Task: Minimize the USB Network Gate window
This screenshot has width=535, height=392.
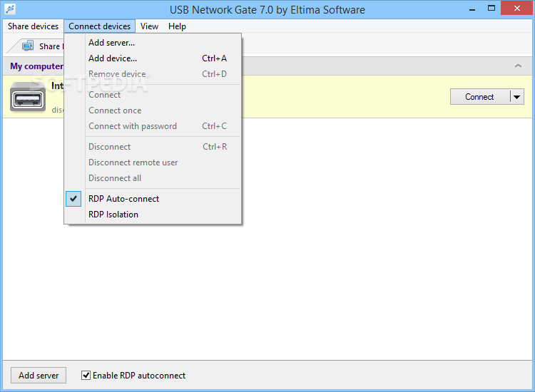Action: point(472,9)
